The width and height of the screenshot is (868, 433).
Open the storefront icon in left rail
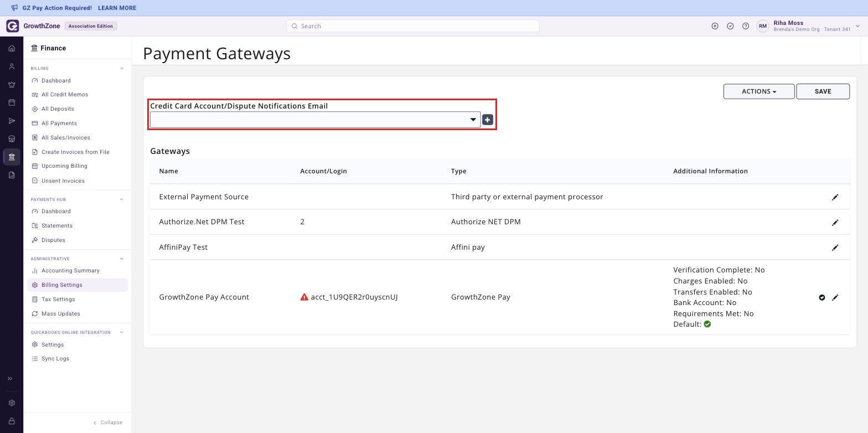point(12,139)
